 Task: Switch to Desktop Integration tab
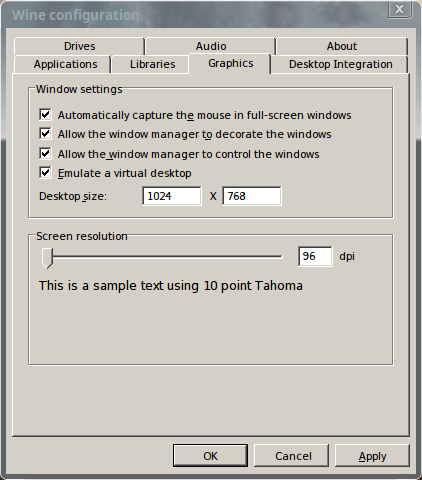coord(340,64)
